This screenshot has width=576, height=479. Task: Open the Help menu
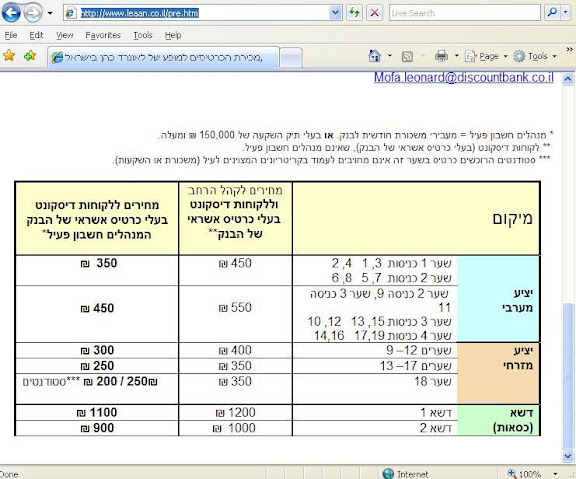(173, 35)
